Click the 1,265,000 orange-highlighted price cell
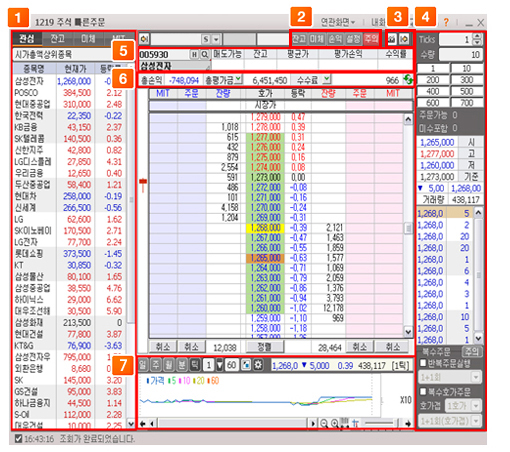This screenshot has height=452, width=510. 266,258
